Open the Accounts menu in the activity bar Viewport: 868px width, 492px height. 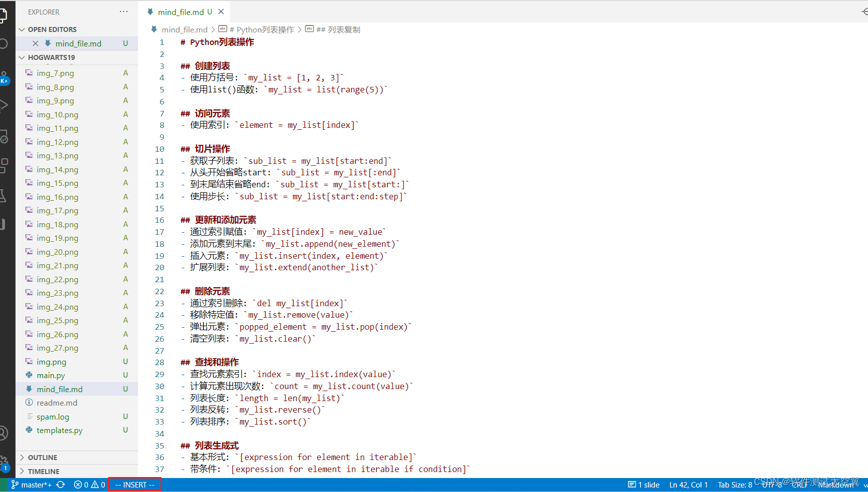[x=3, y=433]
